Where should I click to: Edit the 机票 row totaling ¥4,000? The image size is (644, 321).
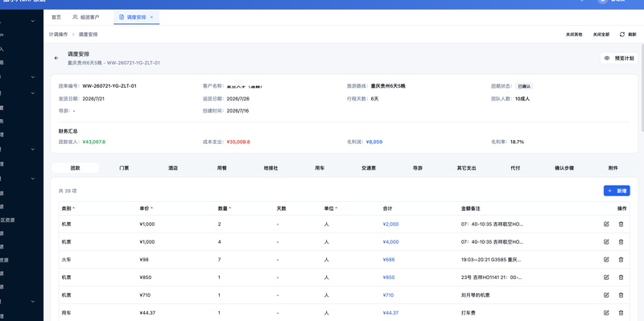(x=606, y=242)
